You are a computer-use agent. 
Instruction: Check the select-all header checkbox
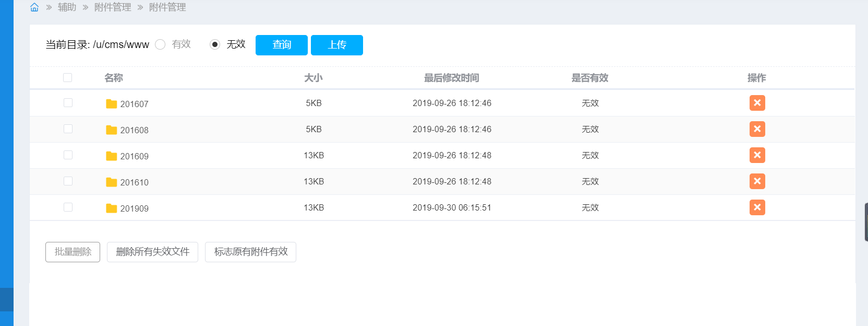point(68,78)
